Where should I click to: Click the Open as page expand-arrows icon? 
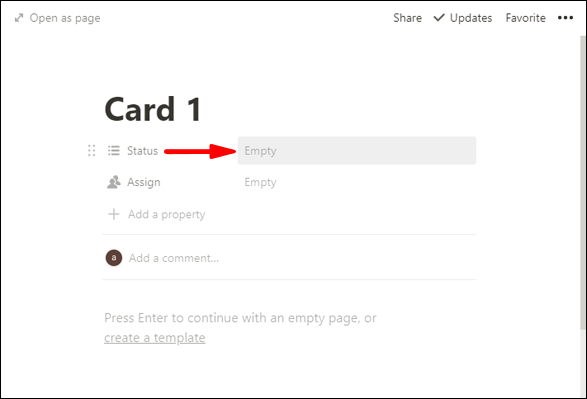click(19, 18)
